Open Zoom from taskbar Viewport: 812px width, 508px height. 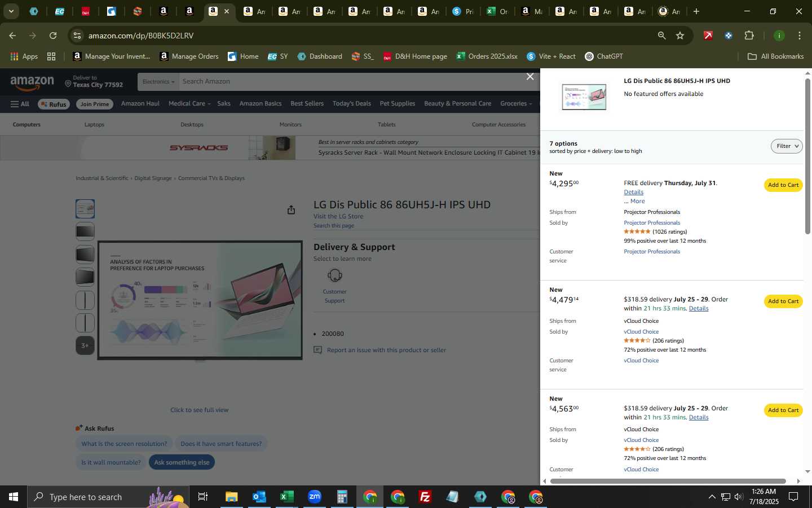coord(315,497)
